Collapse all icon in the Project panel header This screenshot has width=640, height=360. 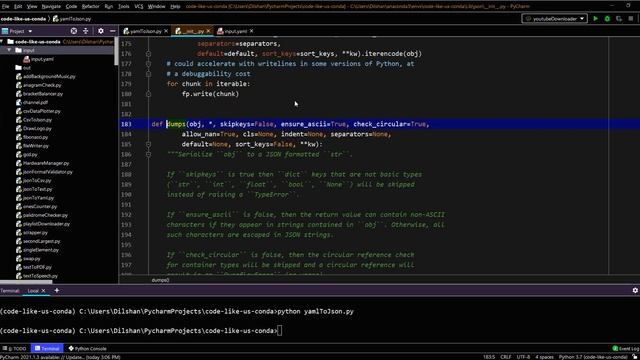tap(86, 31)
